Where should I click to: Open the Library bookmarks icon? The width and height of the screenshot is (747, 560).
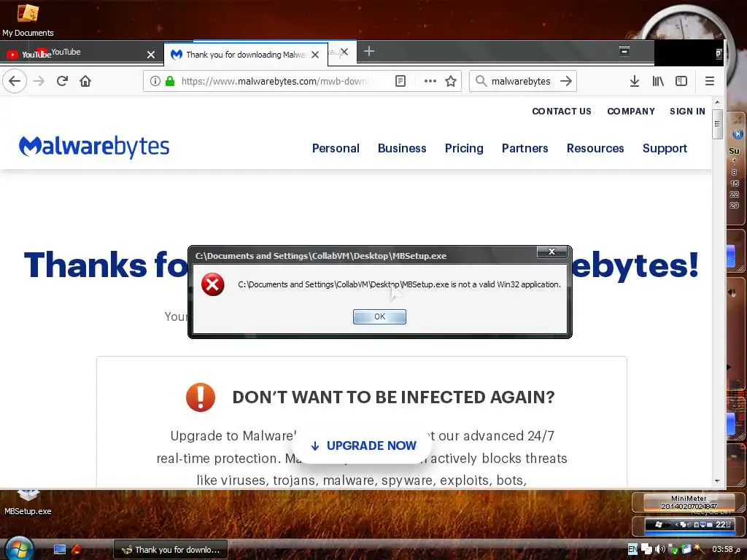658,81
